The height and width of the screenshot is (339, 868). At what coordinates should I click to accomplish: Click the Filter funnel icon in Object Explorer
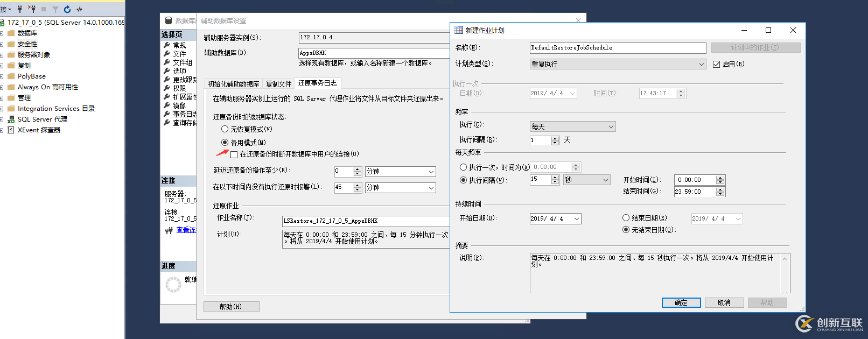55,9
